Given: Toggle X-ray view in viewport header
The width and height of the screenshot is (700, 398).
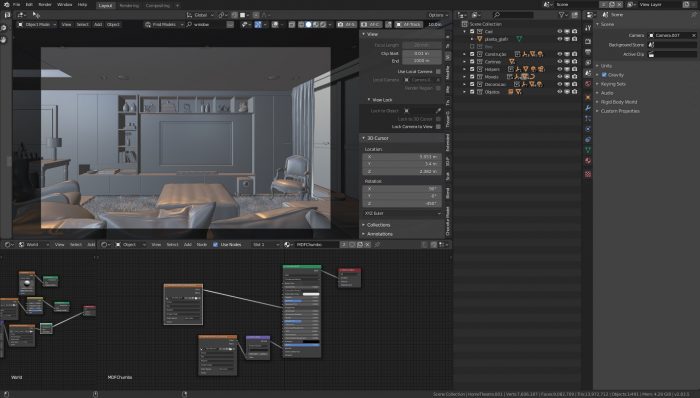Looking at the screenshot, I should 292,25.
